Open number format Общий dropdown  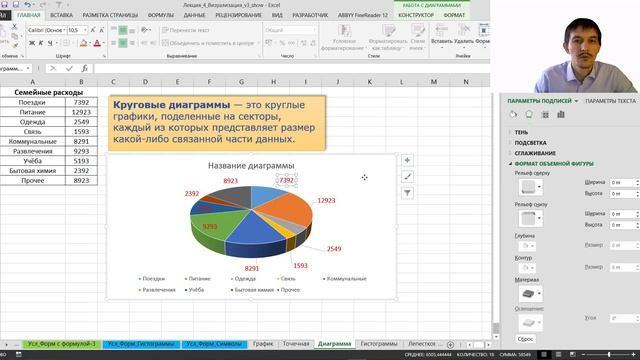tap(314, 30)
